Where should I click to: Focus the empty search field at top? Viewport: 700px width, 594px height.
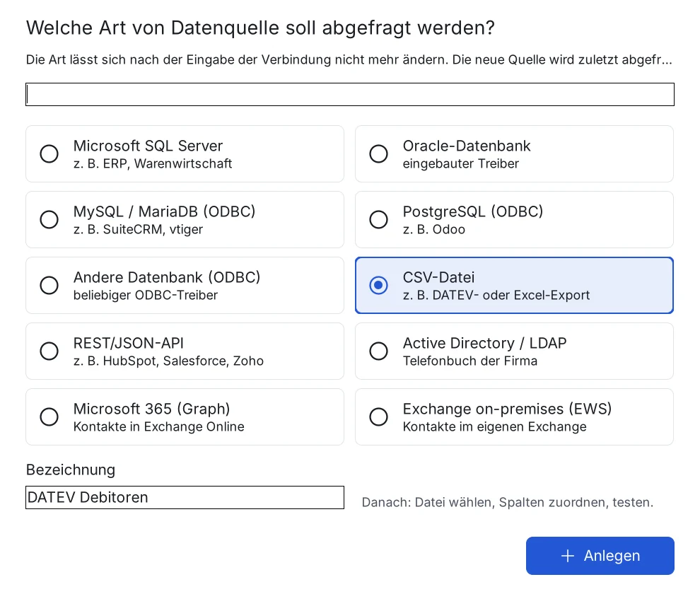pyautogui.click(x=350, y=94)
